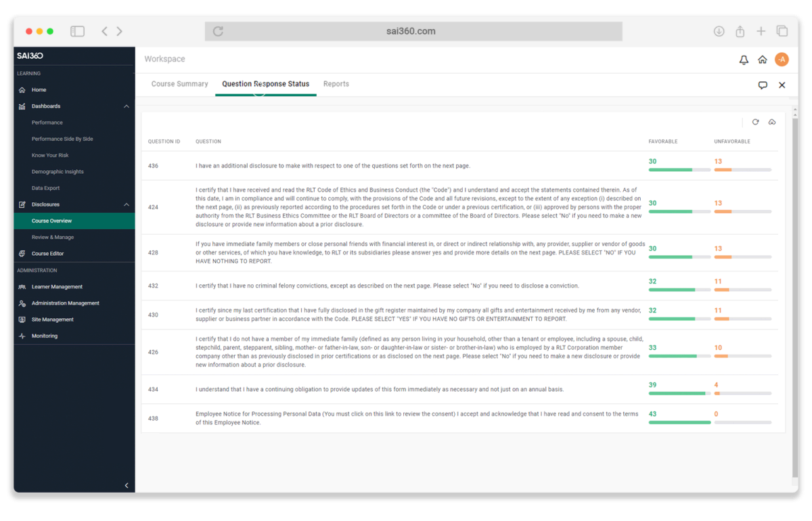Open the user avatar profile menu

(x=782, y=60)
